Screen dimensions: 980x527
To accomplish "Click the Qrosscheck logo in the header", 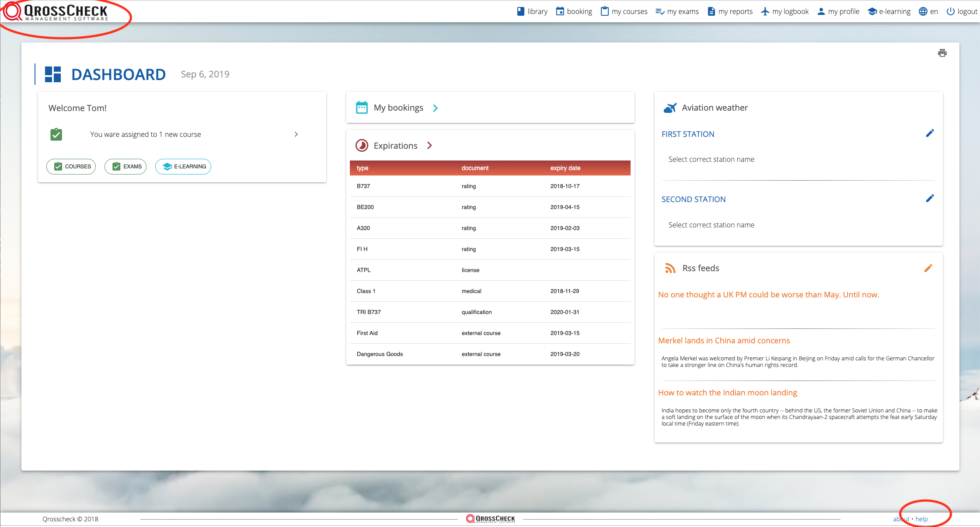I will 56,12.
